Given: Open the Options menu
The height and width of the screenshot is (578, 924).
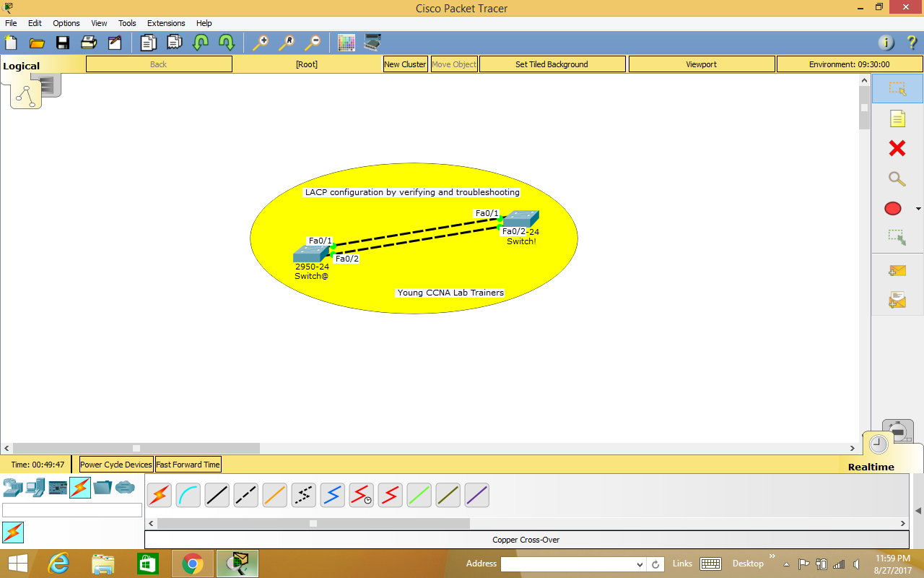Looking at the screenshot, I should click(x=66, y=23).
